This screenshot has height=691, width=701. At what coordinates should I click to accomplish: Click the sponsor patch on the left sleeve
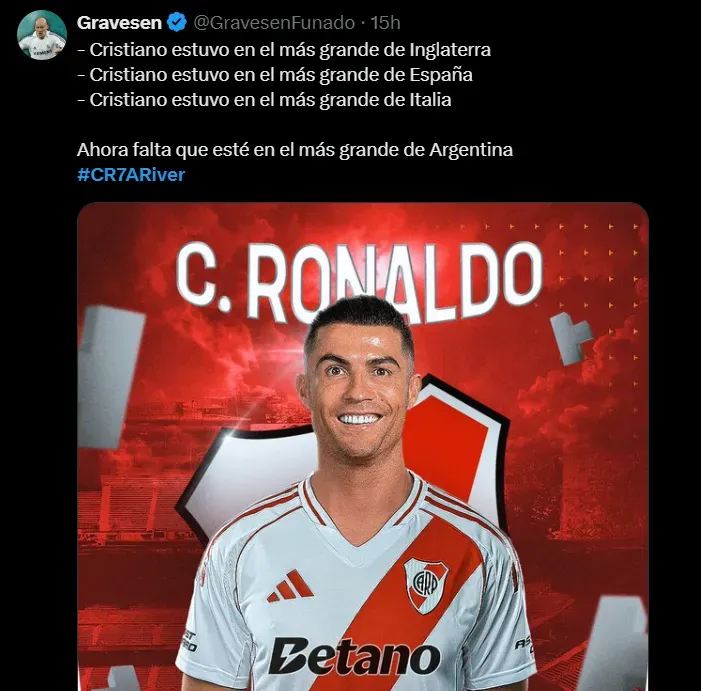point(189,641)
